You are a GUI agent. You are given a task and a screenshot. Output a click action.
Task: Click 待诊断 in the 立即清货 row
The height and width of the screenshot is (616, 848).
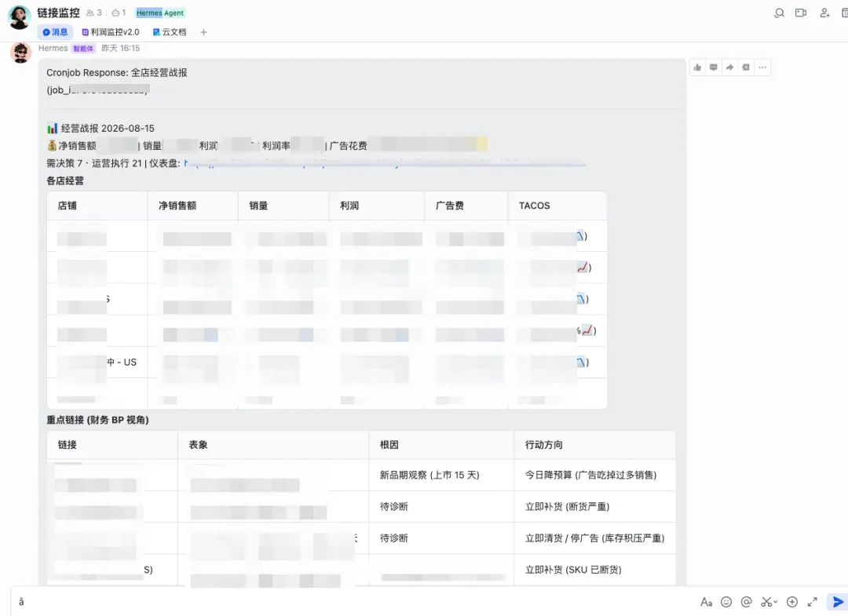point(393,538)
